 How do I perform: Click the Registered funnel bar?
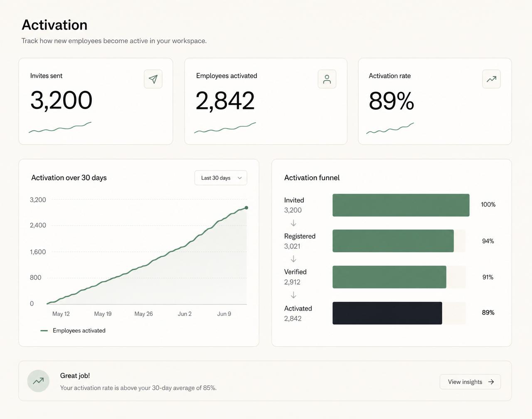(393, 241)
